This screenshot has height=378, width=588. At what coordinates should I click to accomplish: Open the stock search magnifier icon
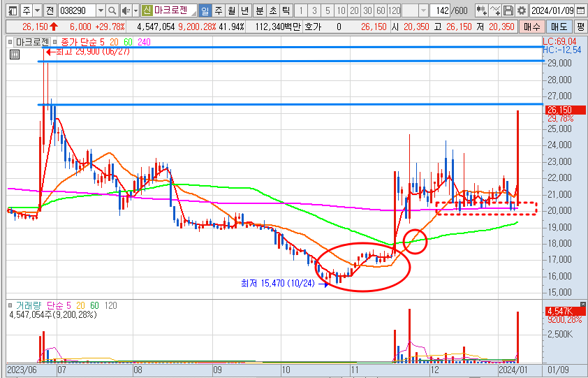112,10
